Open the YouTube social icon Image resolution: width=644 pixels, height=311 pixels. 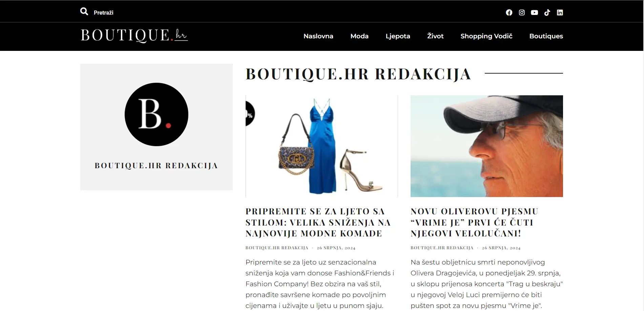pyautogui.click(x=534, y=13)
